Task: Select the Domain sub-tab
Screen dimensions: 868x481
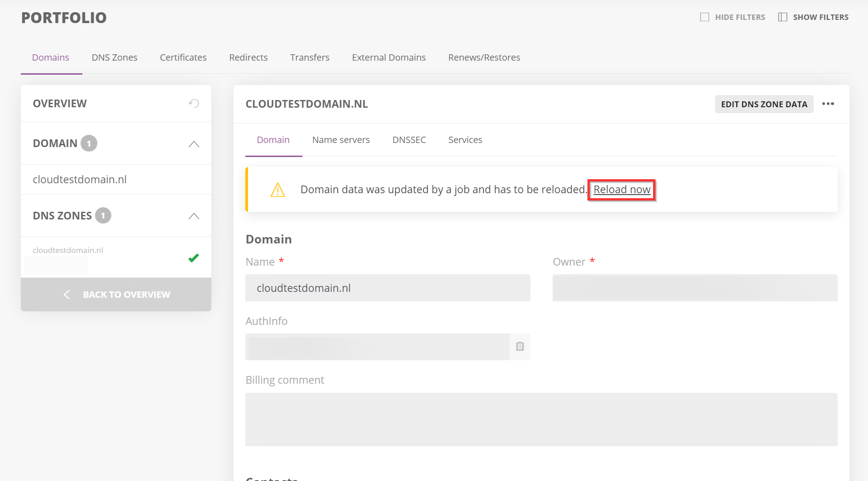Action: click(273, 140)
